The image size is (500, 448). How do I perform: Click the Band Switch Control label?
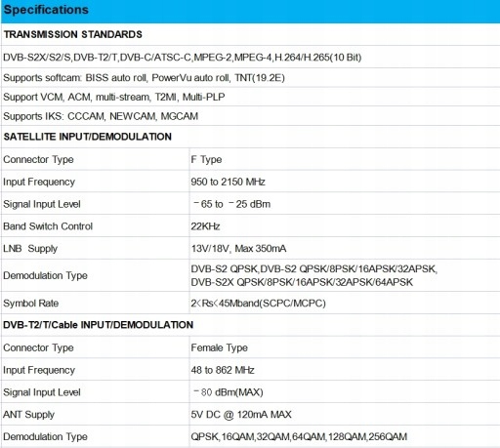coord(48,226)
